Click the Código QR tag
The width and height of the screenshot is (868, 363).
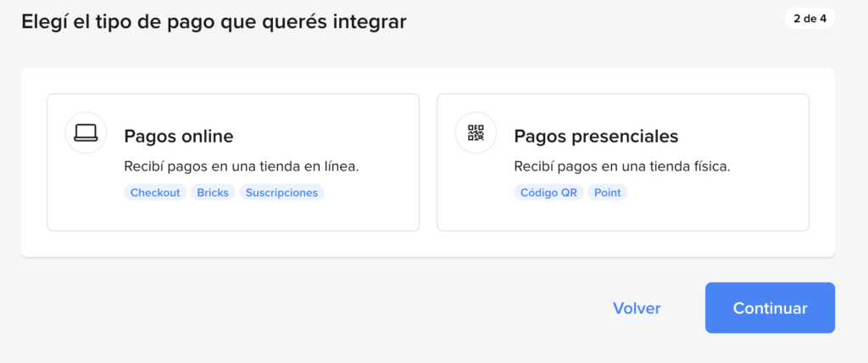(548, 193)
